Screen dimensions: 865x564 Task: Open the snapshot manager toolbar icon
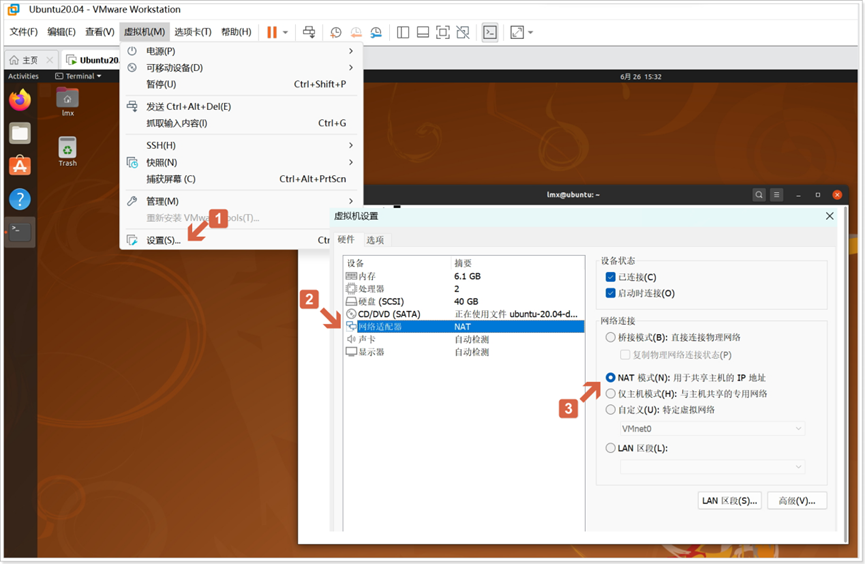tap(376, 33)
